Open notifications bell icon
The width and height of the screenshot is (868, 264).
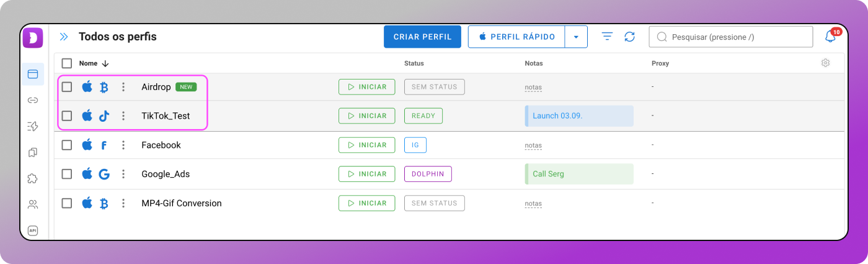coord(831,37)
